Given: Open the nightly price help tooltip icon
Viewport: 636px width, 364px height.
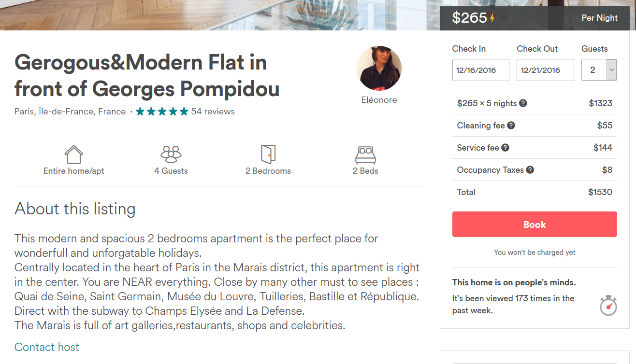Looking at the screenshot, I should pyautogui.click(x=523, y=103).
